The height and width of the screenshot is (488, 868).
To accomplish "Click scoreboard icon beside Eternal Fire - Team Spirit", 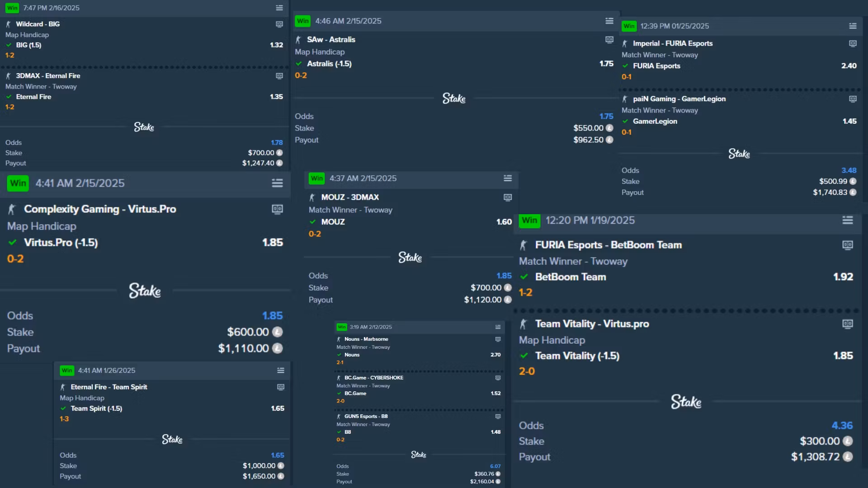I will 281,387.
